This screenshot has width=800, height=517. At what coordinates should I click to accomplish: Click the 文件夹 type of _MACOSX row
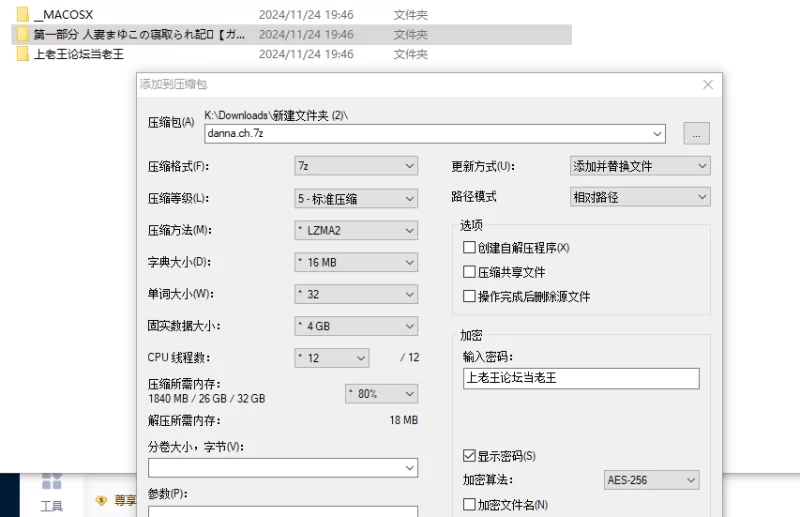pyautogui.click(x=411, y=15)
